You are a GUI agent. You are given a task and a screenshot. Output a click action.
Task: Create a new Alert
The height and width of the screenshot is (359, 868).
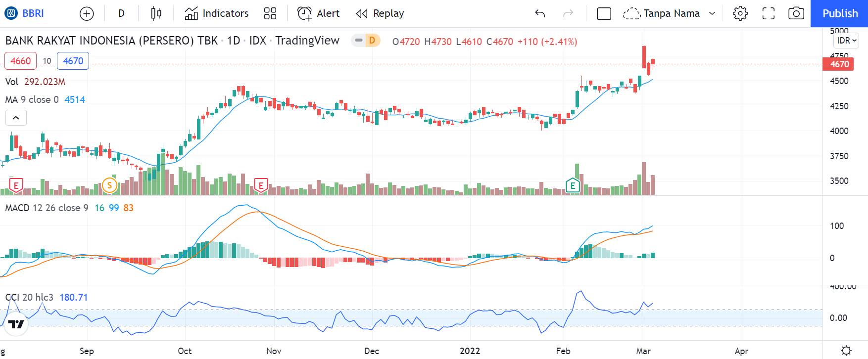(319, 13)
